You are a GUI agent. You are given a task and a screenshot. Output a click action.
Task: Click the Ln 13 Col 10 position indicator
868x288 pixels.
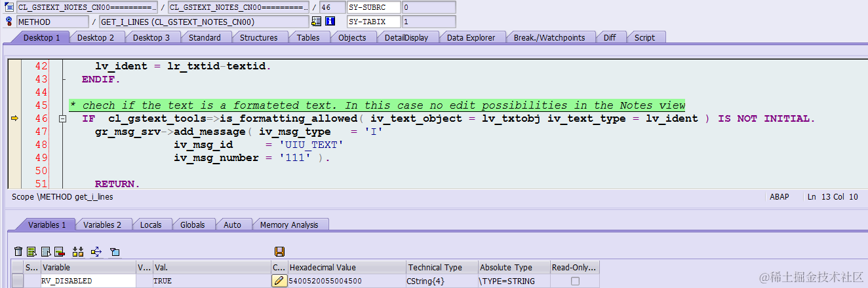pos(833,196)
